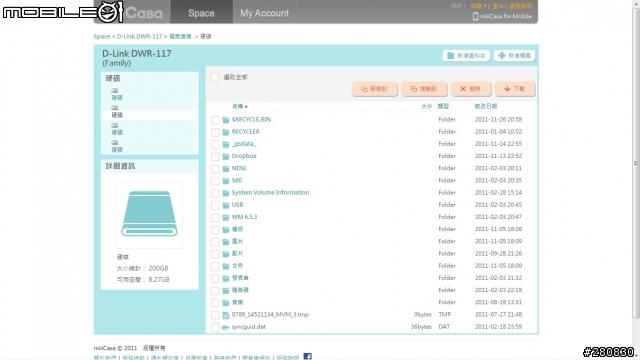Image resolution: width=640 pixels, height=360 pixels.
Task: Click the browser vertical scrollbar
Action: [x=636, y=163]
